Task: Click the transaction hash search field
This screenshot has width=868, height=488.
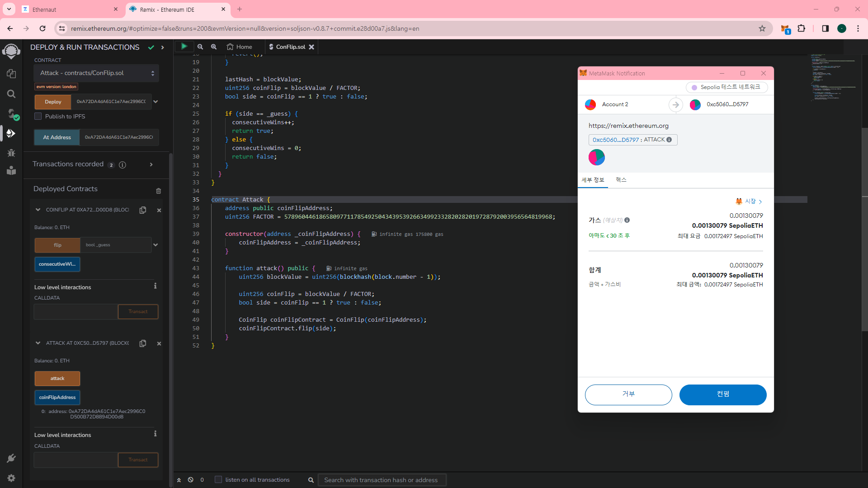Action: [382, 480]
